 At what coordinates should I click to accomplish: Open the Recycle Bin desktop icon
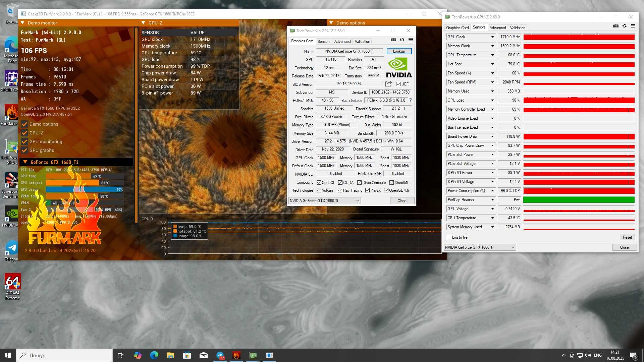(x=12, y=13)
